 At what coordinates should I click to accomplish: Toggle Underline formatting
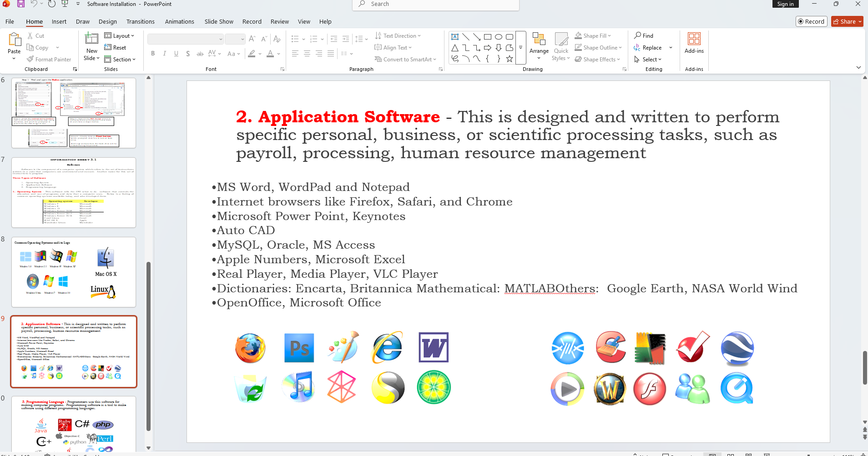coord(177,54)
